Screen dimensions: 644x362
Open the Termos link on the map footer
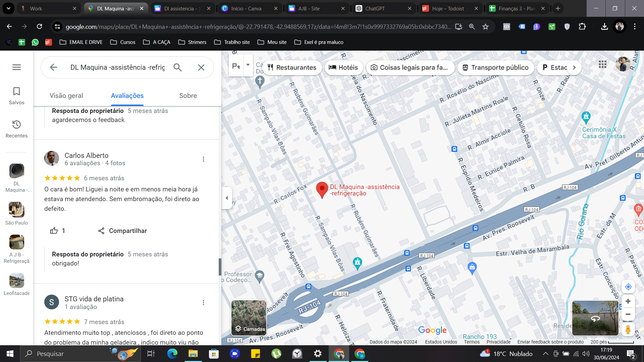[x=472, y=342]
